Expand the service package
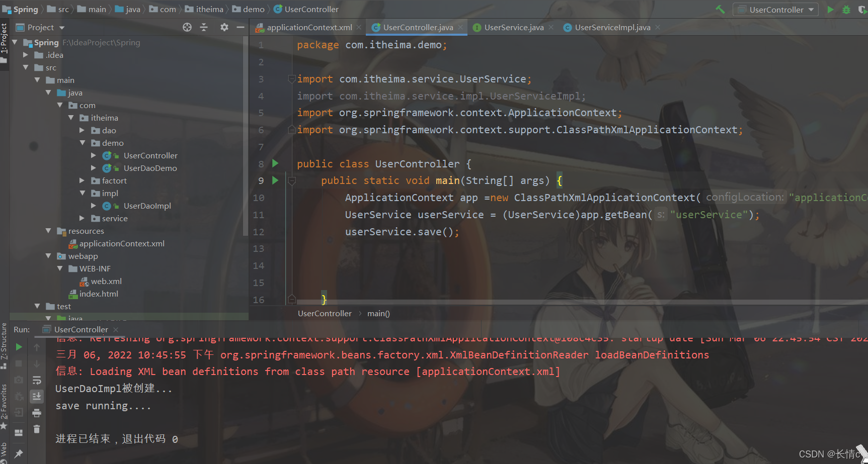The width and height of the screenshot is (868, 464). tap(82, 218)
